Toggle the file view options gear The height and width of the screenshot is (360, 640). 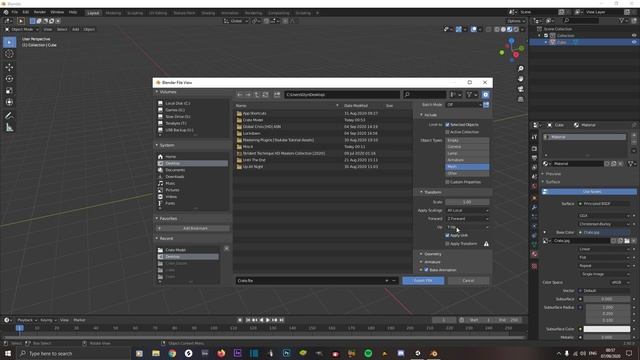click(485, 95)
